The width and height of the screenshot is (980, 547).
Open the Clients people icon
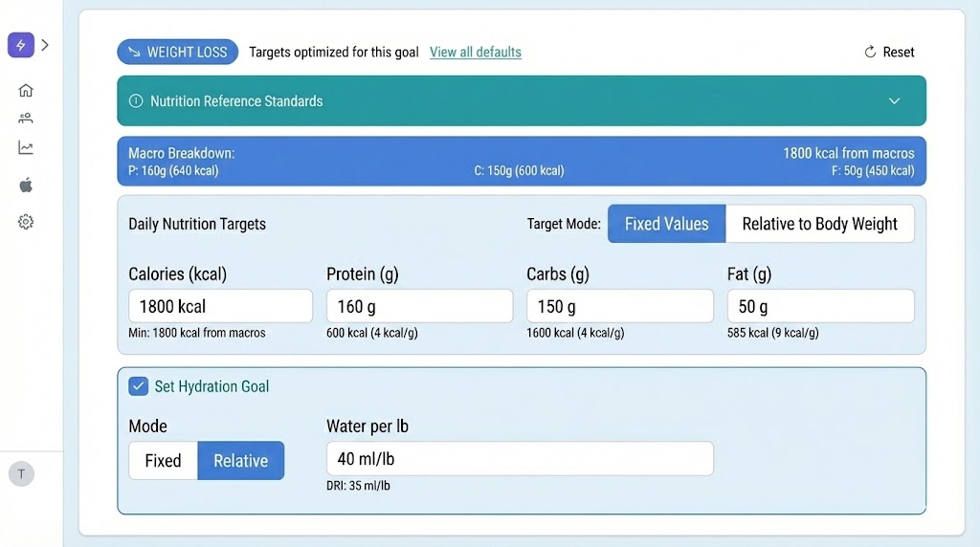(x=26, y=119)
